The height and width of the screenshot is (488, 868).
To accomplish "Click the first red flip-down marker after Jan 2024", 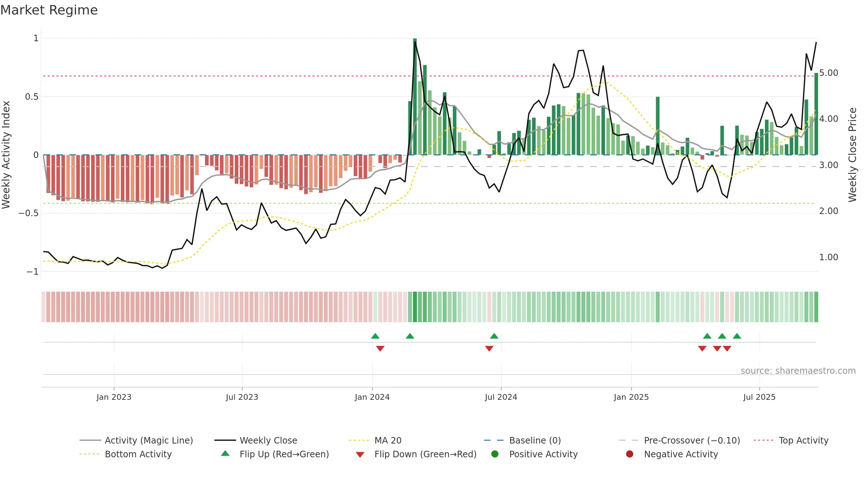I will point(380,348).
